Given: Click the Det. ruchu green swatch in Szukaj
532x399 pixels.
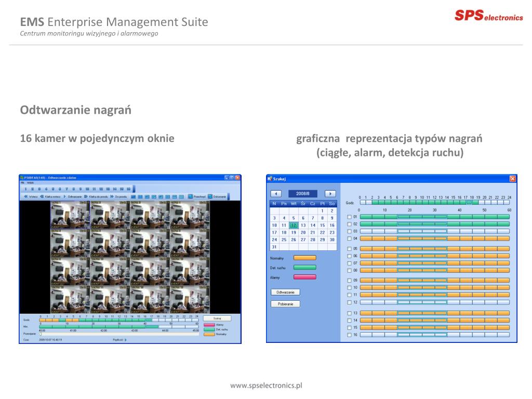Looking at the screenshot, I should 304,268.
